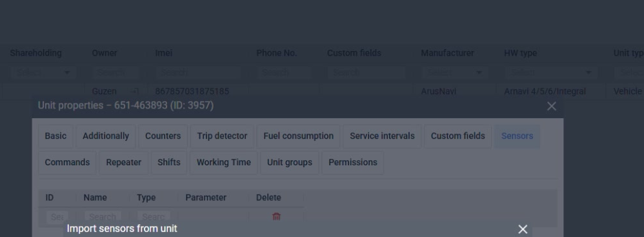The width and height of the screenshot is (644, 237).
Task: Open the Fuel consumption tab
Action: tap(298, 136)
